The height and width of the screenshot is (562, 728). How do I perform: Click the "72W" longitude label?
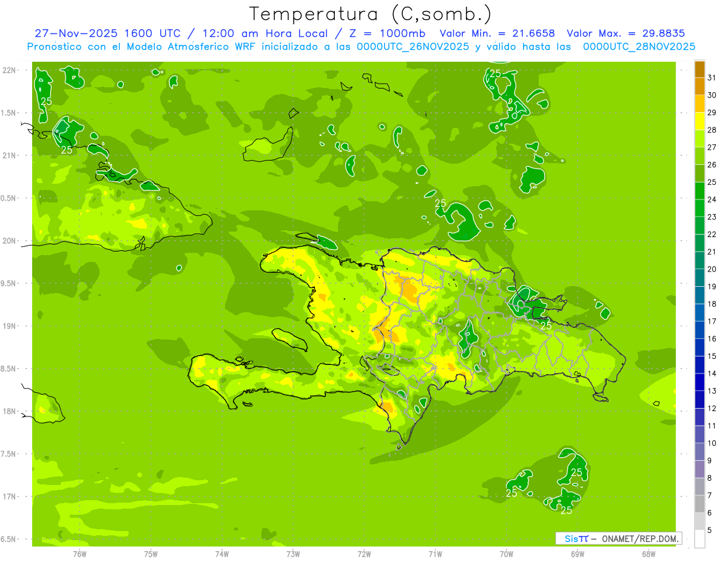point(364,554)
